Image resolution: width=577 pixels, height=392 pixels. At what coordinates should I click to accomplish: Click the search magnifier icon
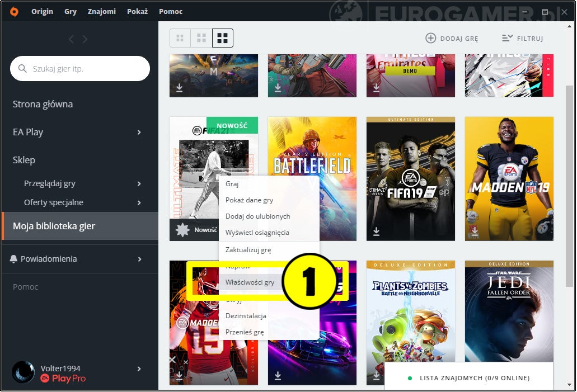coord(22,68)
